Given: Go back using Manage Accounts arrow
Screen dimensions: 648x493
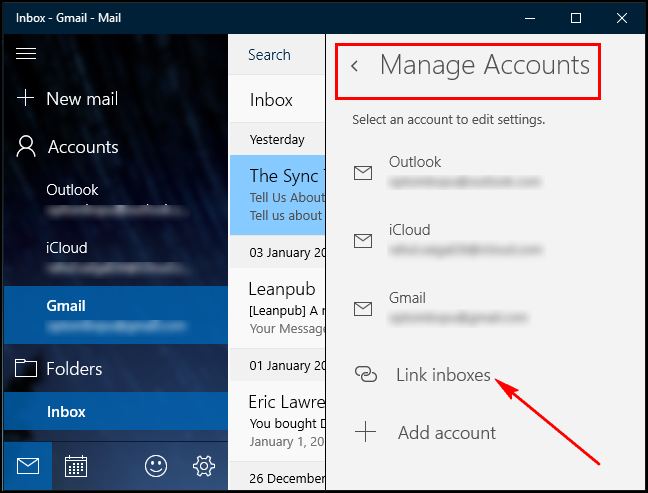Looking at the screenshot, I should pos(354,67).
